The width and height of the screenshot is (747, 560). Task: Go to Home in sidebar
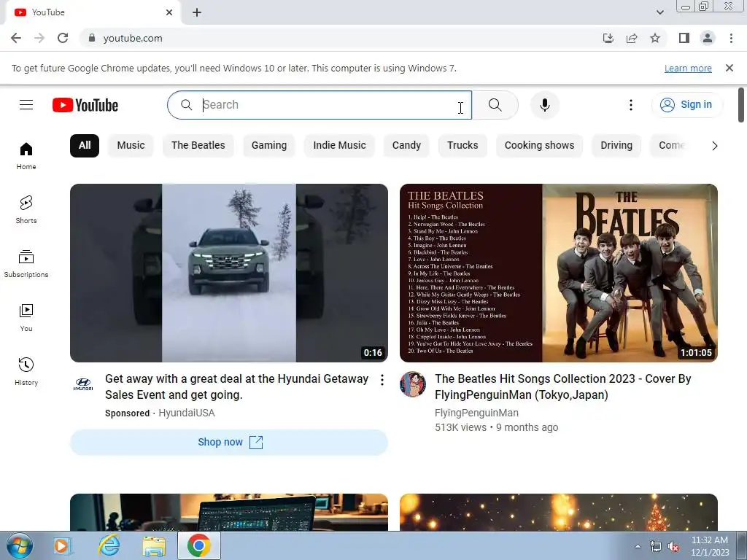[26, 156]
